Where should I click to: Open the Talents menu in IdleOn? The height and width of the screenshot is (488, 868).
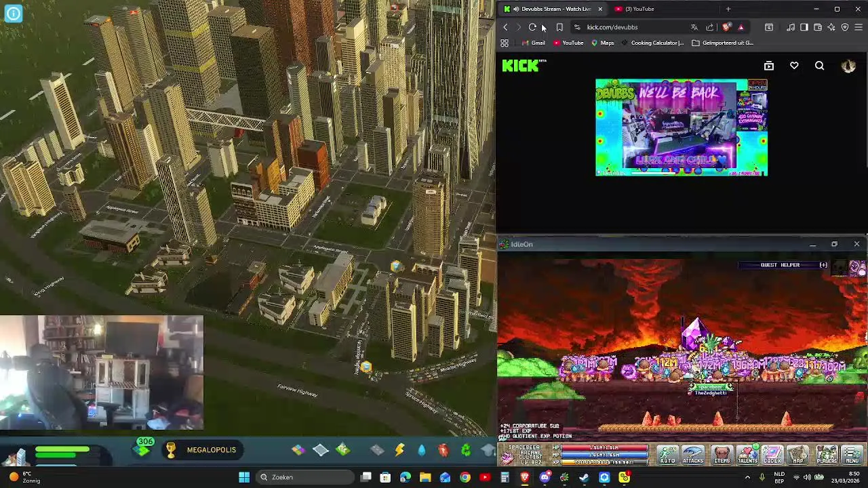pyautogui.click(x=747, y=455)
